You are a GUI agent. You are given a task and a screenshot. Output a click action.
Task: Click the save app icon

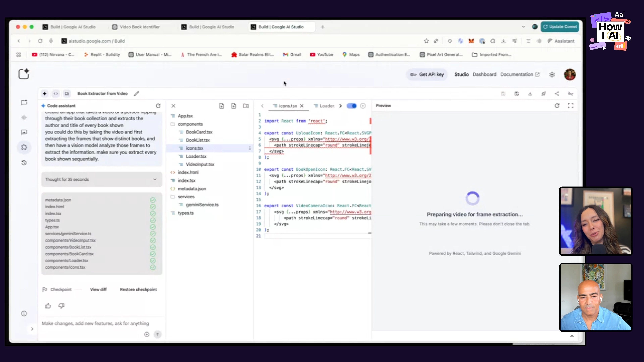coord(503,94)
